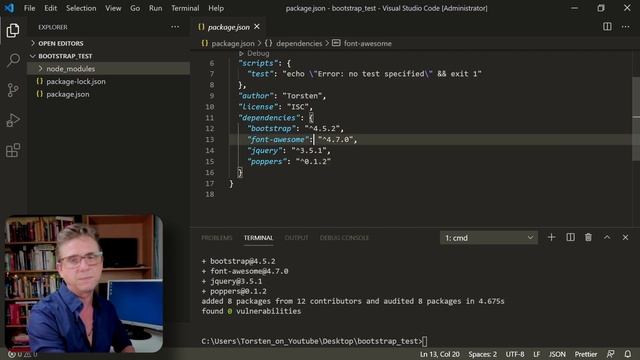Screen dimensions: 640x360
Task: Open the Explorer panel more actions menu
Action: [x=175, y=27]
